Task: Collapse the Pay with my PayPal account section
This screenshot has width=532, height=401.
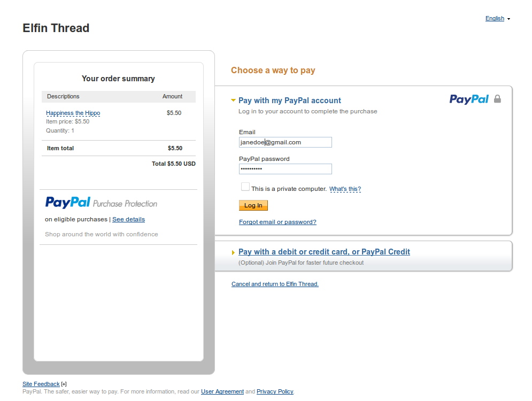Action: [233, 100]
